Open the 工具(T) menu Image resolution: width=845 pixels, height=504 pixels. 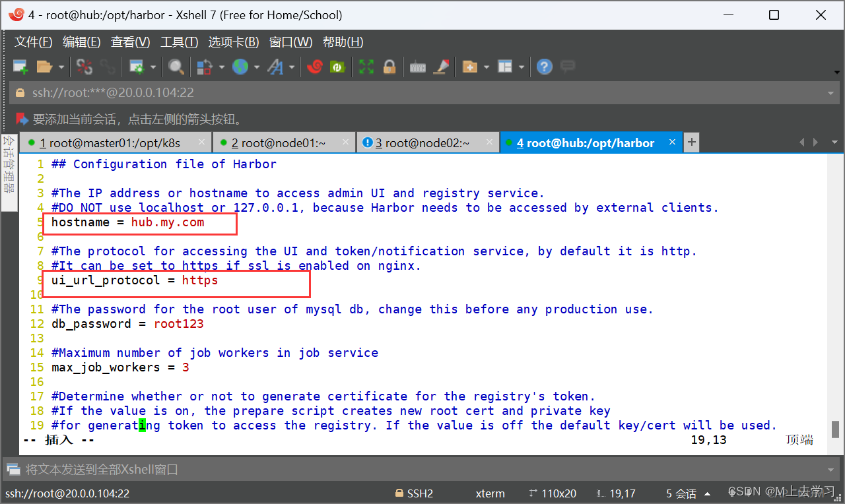pos(180,42)
